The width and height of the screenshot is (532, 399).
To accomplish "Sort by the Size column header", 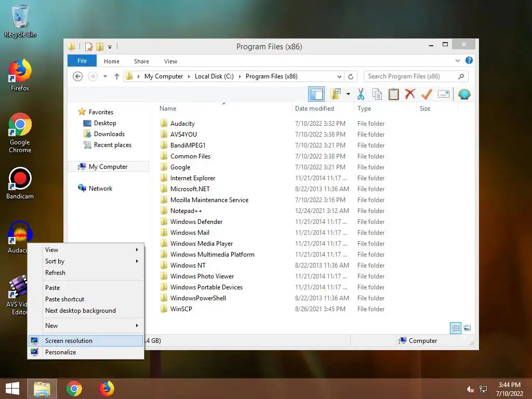I will pos(437,109).
